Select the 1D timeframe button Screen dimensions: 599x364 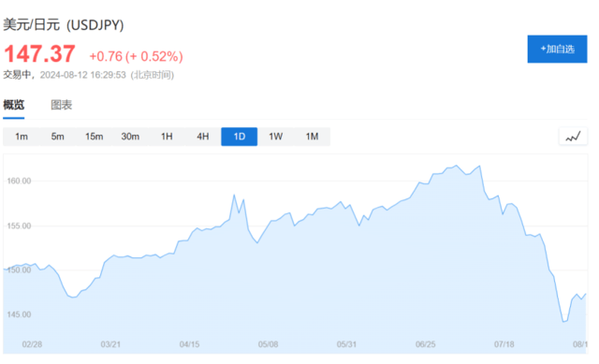(240, 137)
